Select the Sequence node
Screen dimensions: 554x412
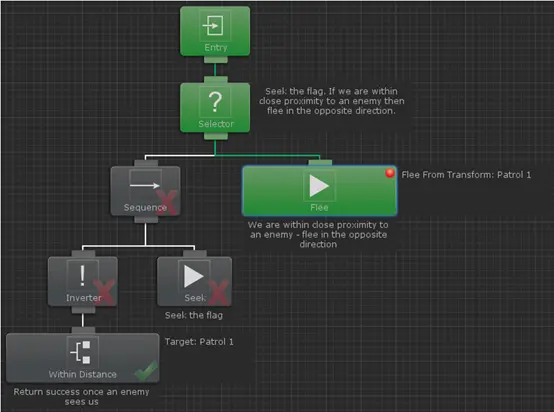click(x=146, y=191)
